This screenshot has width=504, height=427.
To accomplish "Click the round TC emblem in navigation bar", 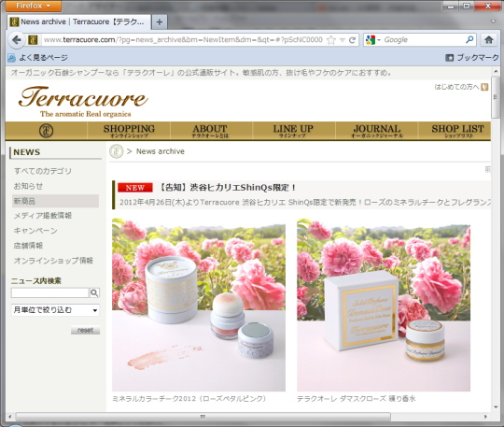I will pyautogui.click(x=46, y=131).
